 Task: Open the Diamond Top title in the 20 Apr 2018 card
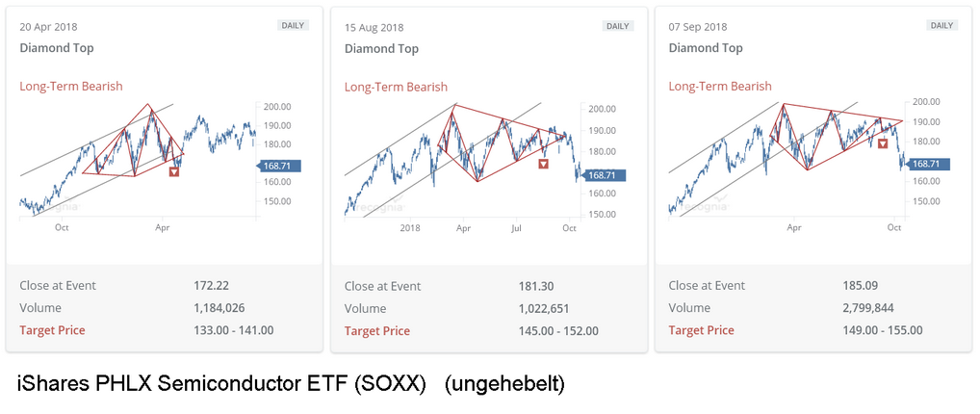[x=57, y=48]
